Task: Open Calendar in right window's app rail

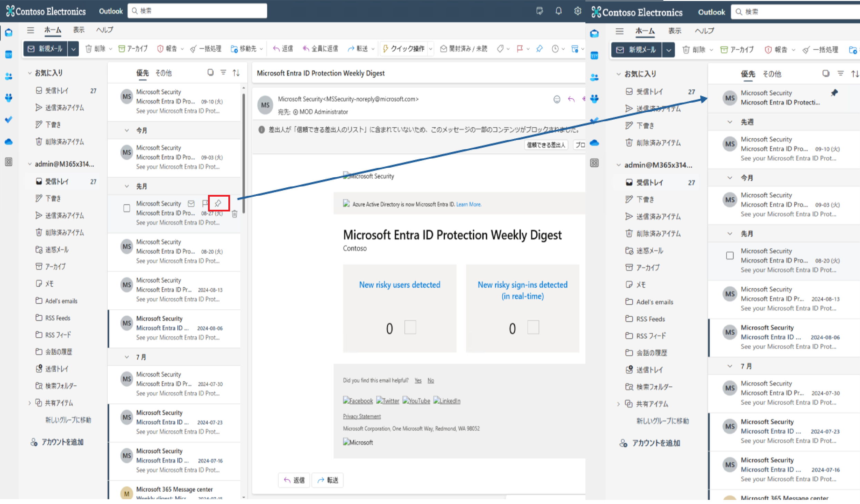Action: (x=594, y=56)
